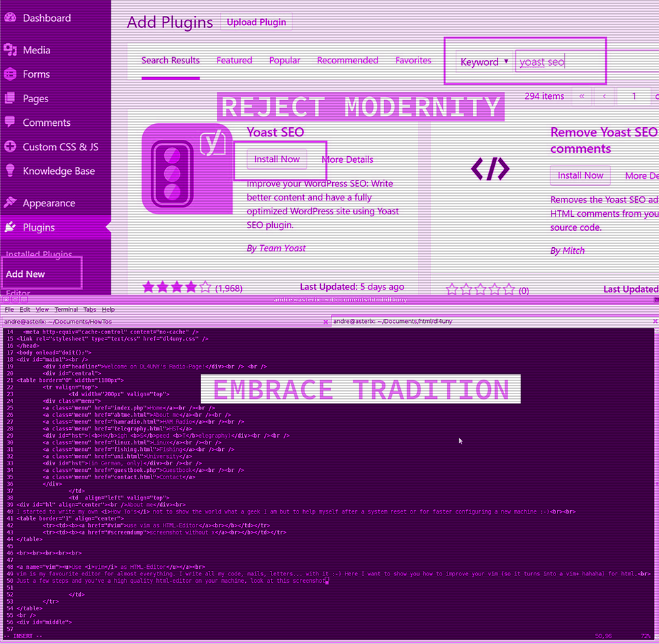The width and height of the screenshot is (659, 644).
Task: Click the Knowledge Base lightbulb icon
Action: [x=10, y=171]
